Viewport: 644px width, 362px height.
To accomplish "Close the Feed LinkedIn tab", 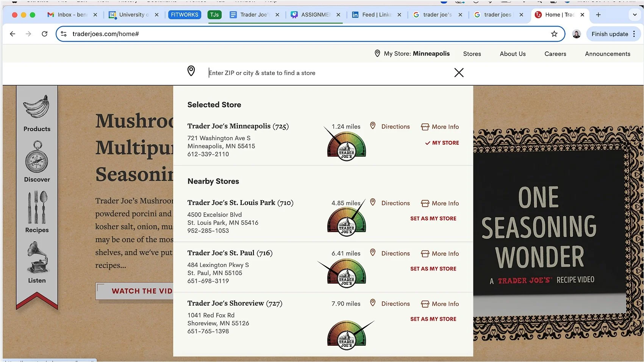I will coord(399,15).
